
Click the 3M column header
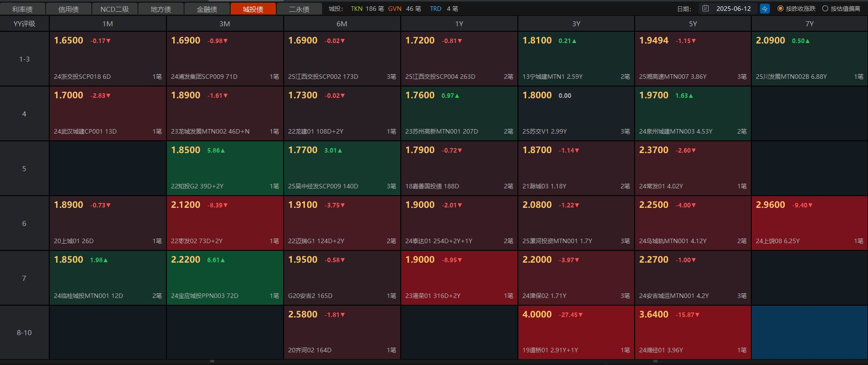[225, 24]
